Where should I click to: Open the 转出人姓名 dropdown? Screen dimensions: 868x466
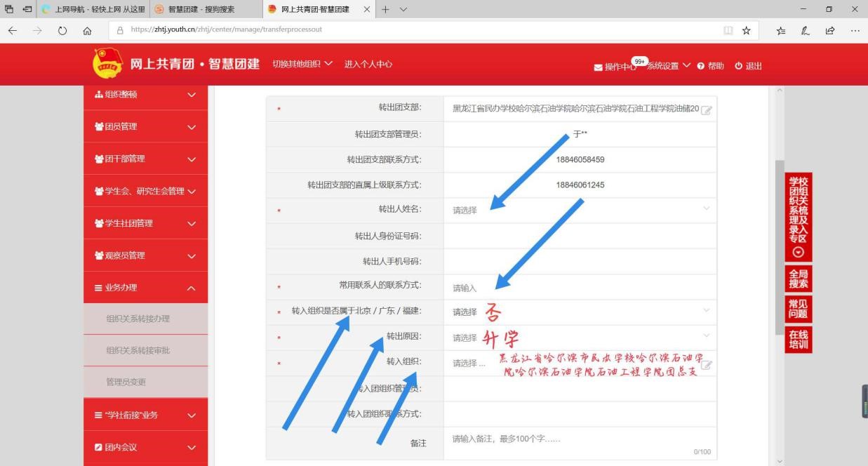click(580, 210)
